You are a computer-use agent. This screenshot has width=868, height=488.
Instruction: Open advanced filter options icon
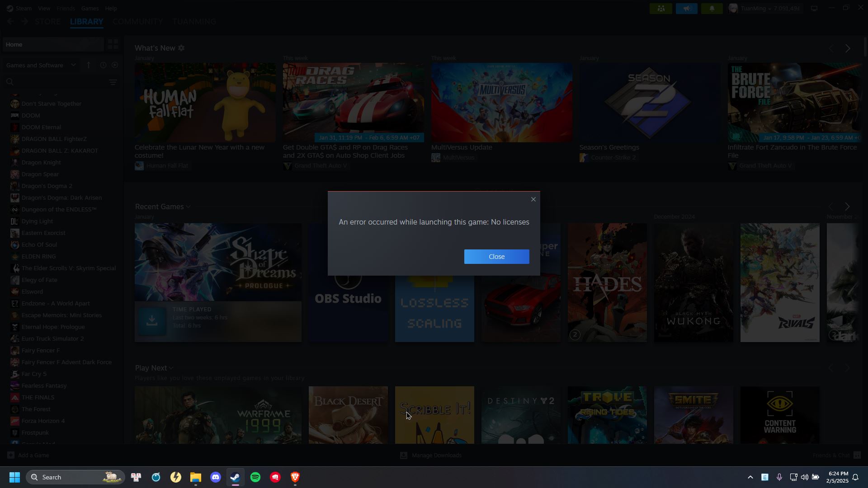[113, 82]
